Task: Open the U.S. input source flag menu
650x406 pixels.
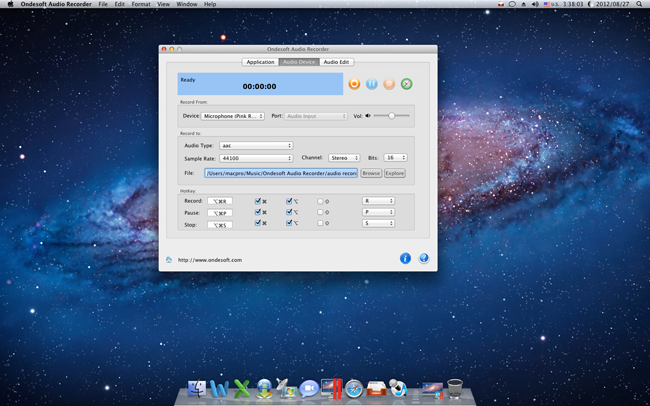Action: [551, 4]
